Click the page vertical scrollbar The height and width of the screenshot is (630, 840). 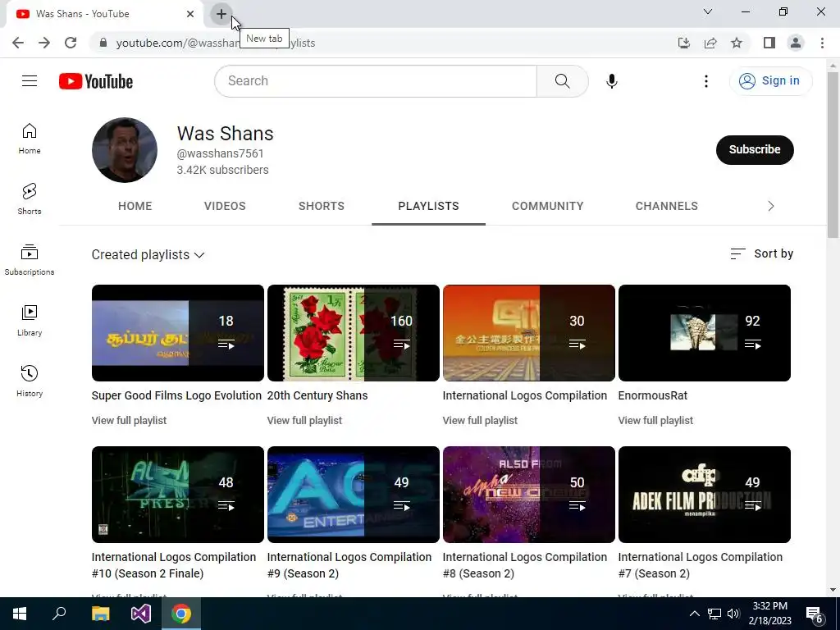pyautogui.click(x=833, y=155)
